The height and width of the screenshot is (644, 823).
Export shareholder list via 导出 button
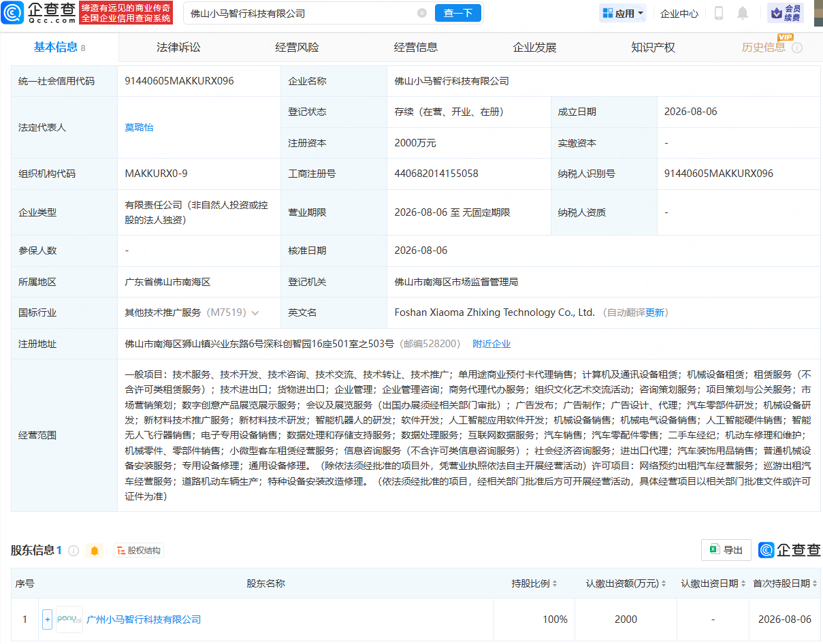(726, 550)
